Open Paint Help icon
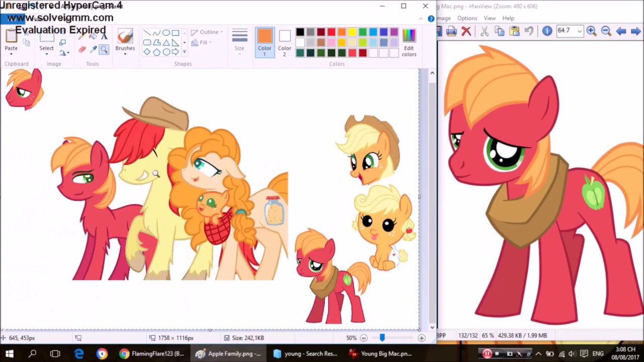 431,19
